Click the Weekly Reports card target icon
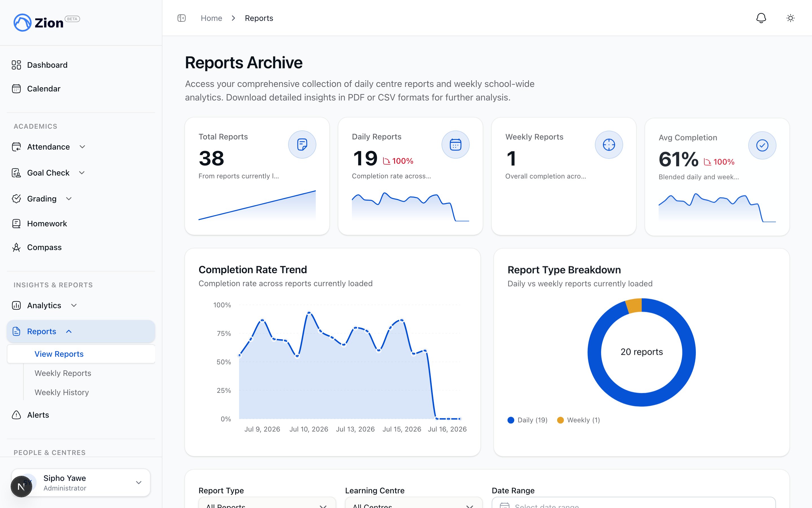 coord(609,145)
